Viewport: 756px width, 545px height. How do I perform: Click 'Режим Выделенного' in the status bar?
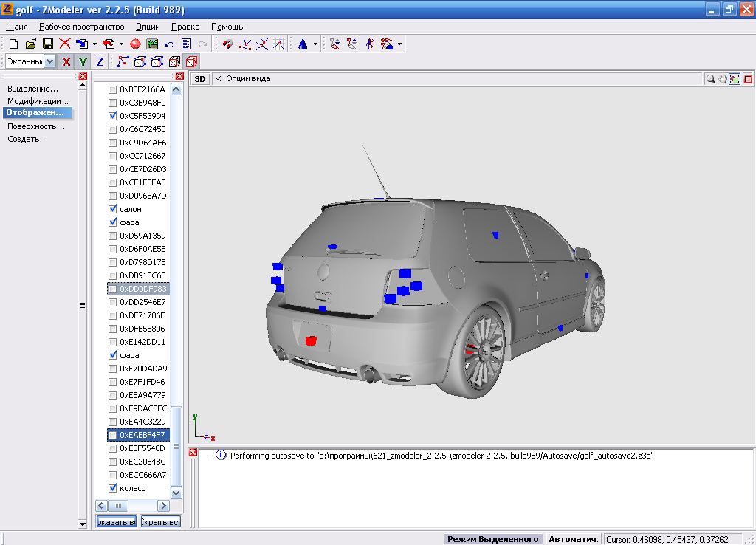tap(492, 539)
